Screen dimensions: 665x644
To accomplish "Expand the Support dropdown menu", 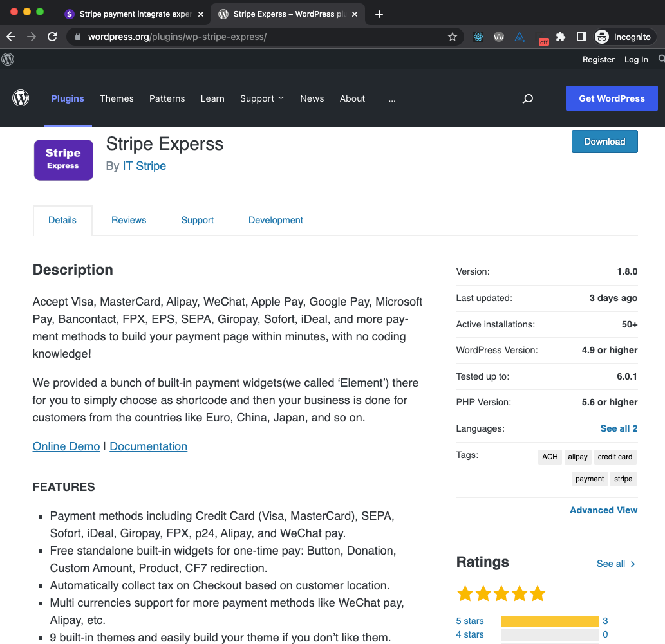I will tap(261, 98).
